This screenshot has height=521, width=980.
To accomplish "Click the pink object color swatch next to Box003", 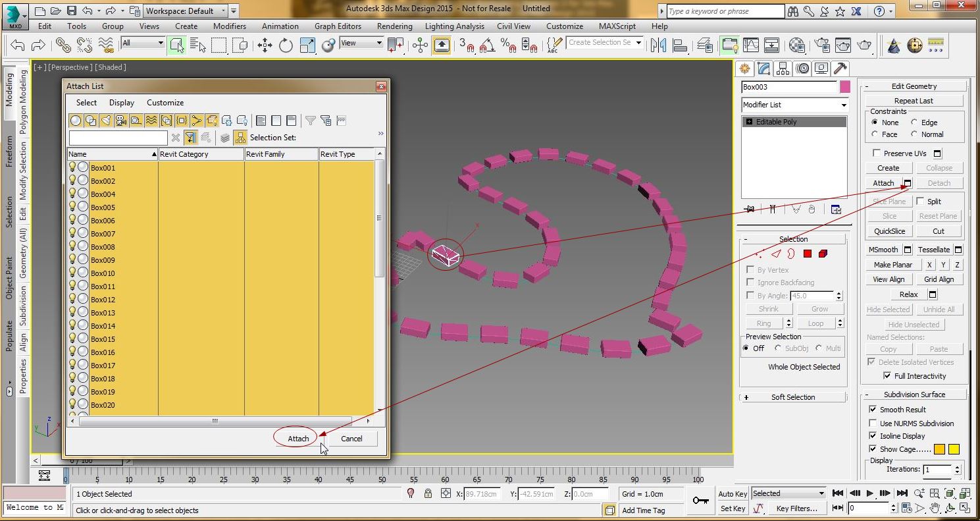I will [844, 86].
